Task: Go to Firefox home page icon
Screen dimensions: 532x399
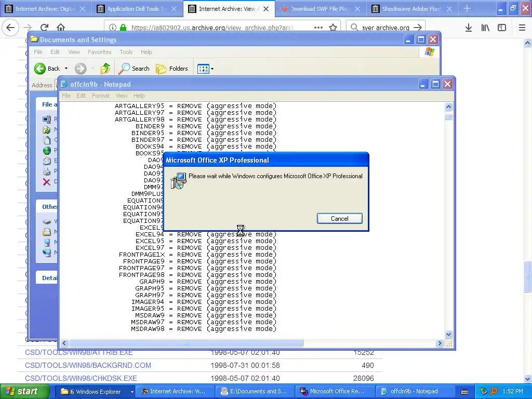Action: pyautogui.click(x=61, y=28)
